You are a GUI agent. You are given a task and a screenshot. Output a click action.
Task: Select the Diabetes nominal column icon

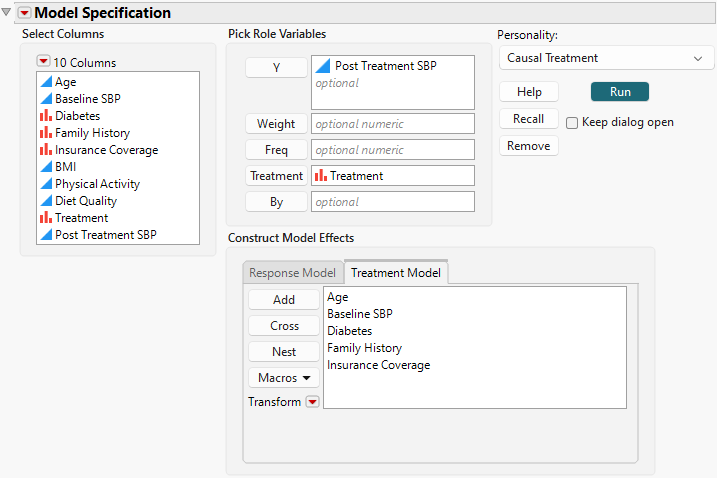click(x=44, y=116)
